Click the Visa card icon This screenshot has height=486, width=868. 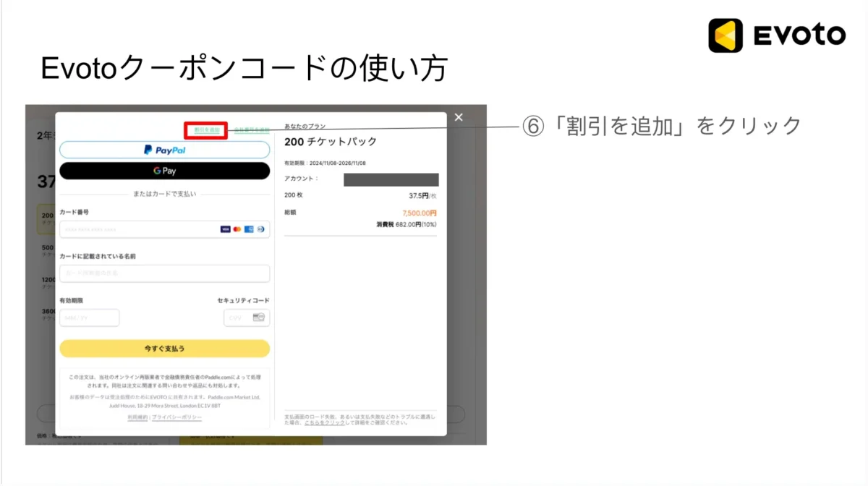(x=226, y=229)
